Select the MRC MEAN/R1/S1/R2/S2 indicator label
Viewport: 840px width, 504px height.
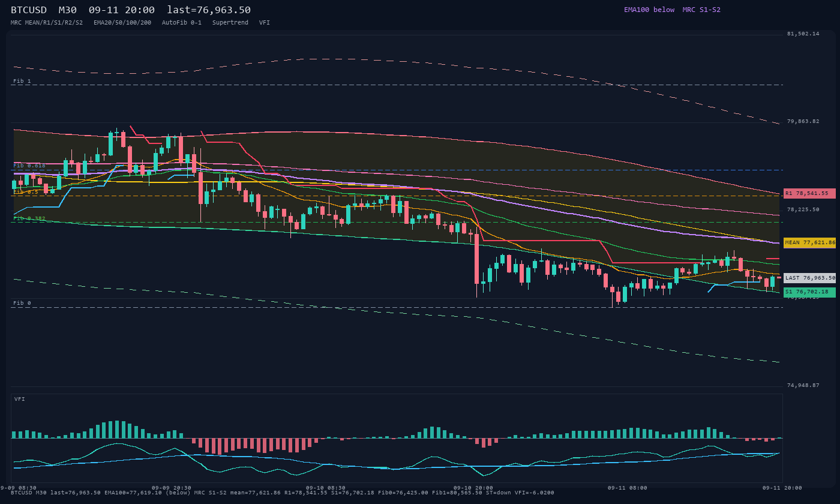tap(47, 23)
